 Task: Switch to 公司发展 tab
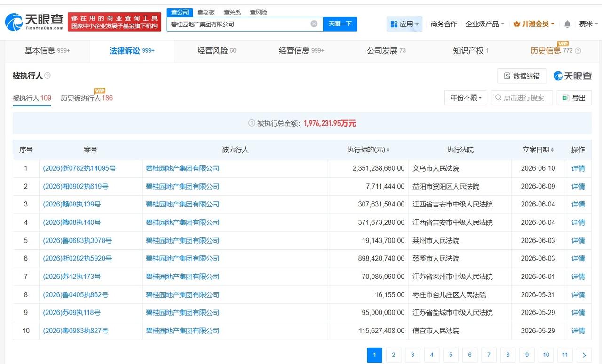coord(386,51)
